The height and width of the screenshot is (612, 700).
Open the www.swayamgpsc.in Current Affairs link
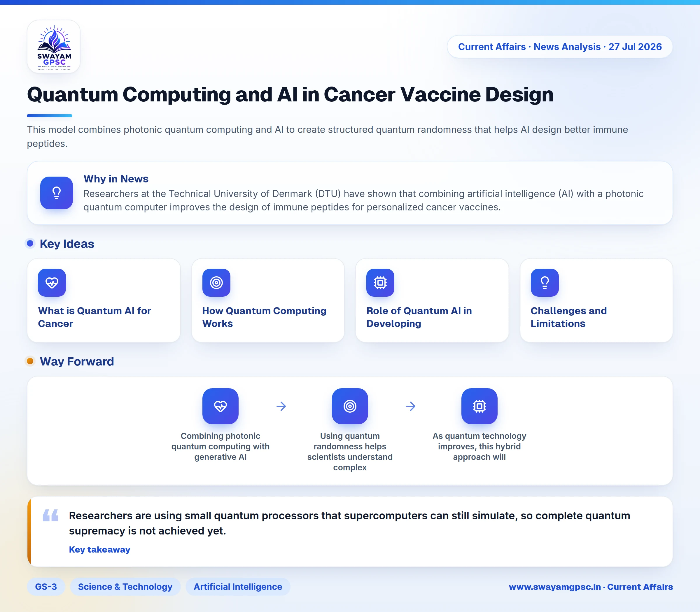point(591,587)
